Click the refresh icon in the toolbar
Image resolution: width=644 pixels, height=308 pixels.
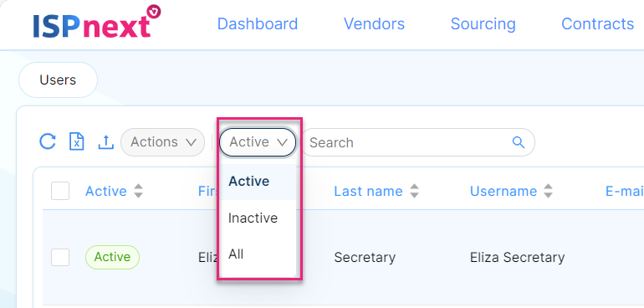48,142
